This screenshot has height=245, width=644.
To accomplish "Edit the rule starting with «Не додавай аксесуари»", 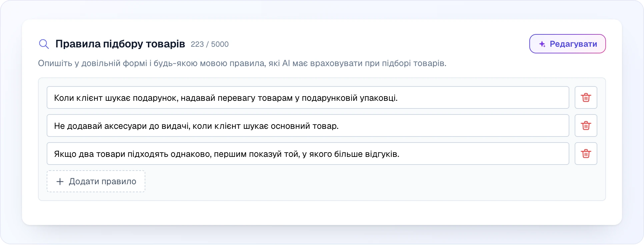I will 308,126.
